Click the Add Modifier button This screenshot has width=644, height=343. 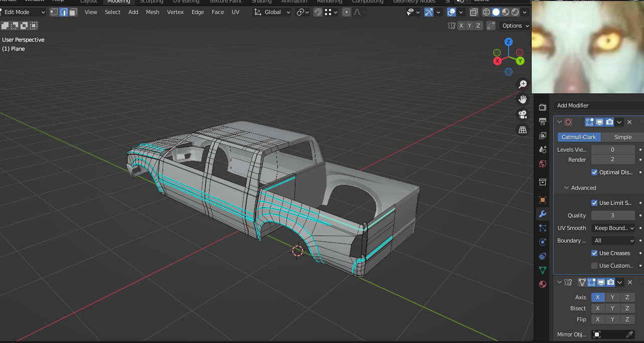(598, 105)
